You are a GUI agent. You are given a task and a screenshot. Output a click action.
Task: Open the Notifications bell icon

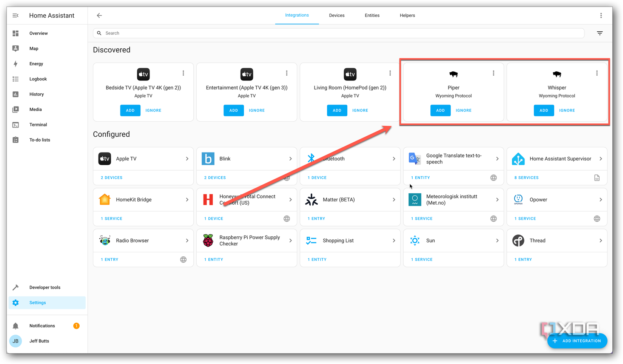click(x=15, y=326)
